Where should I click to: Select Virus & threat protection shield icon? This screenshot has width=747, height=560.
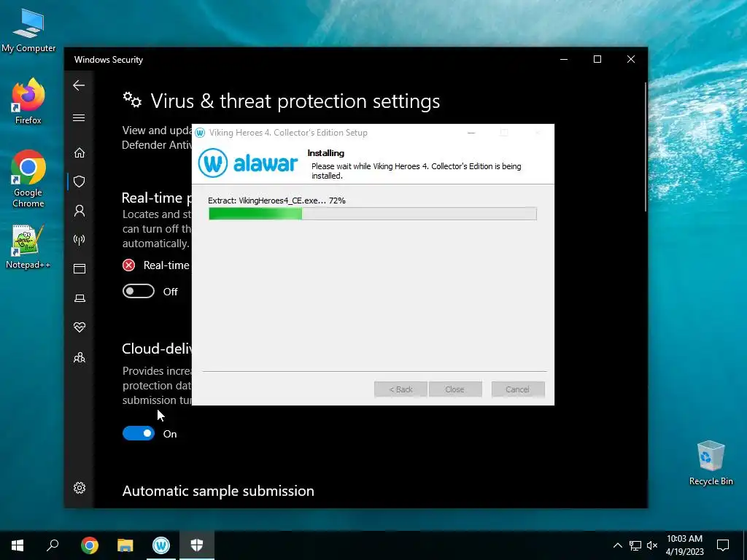point(79,182)
